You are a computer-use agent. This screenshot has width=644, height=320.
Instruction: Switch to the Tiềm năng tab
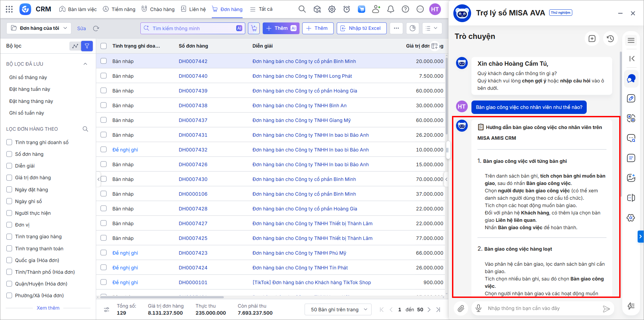point(119,9)
